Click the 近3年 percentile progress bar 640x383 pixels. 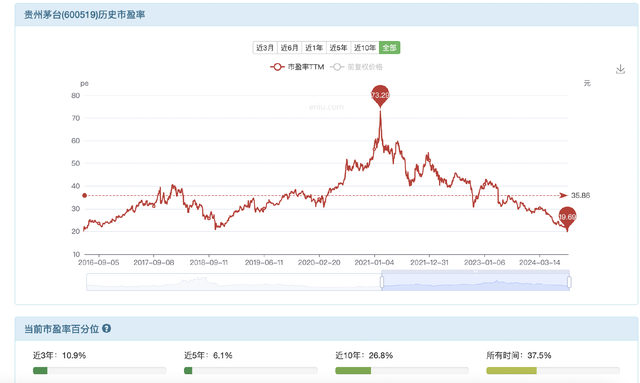100,371
